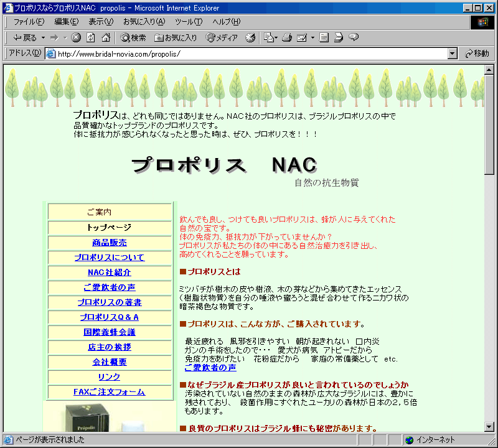The width and height of the screenshot is (498, 448).
Task: Click the status bar page icon
Action: 8,440
